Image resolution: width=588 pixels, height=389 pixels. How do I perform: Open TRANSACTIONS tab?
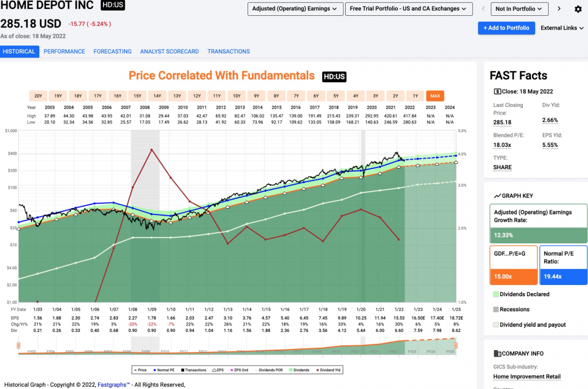coord(228,51)
